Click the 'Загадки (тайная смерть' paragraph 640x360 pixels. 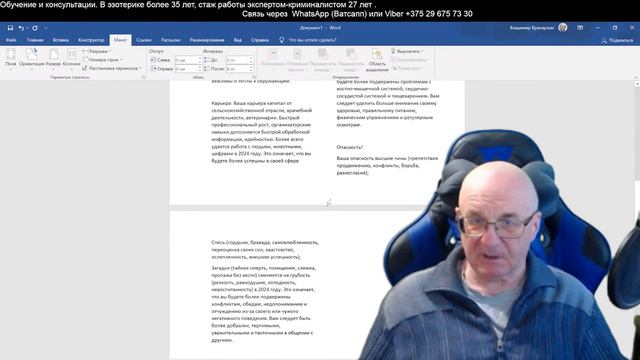[264, 304]
